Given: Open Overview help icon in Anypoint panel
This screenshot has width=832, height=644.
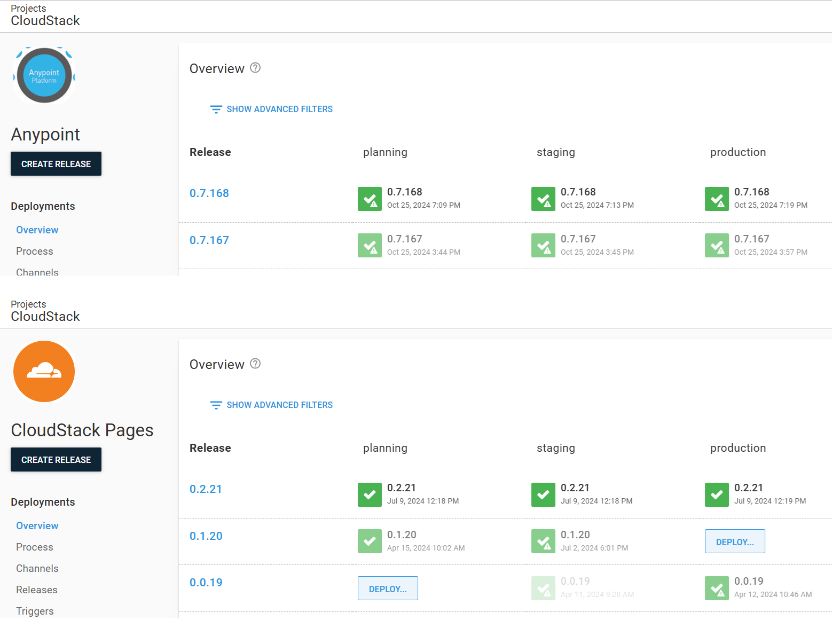Looking at the screenshot, I should [255, 68].
